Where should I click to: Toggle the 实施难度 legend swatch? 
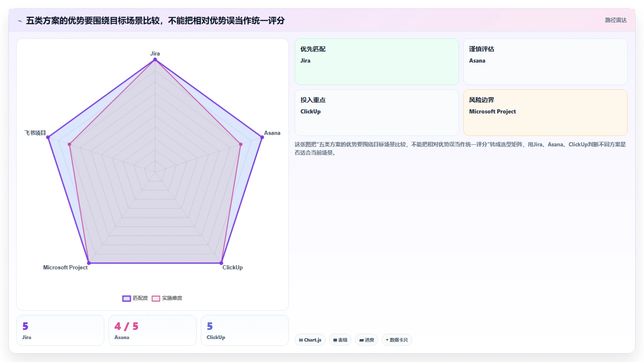(x=156, y=298)
